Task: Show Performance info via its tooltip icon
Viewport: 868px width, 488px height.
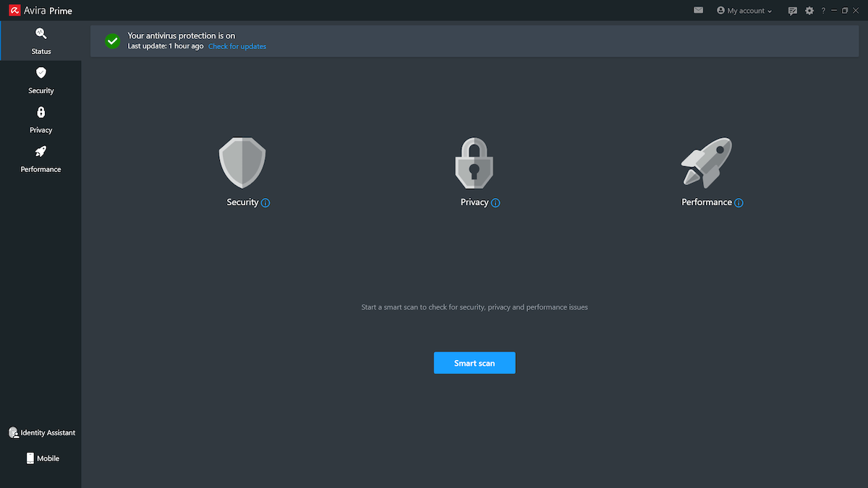Action: 739,203
